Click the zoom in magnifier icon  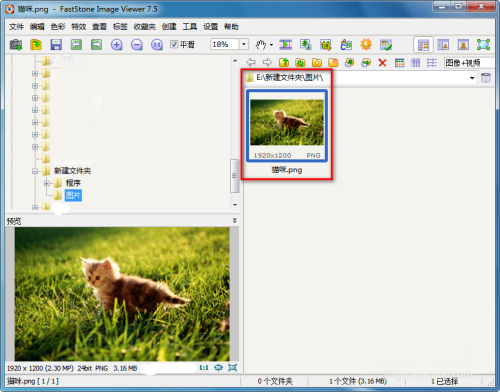116,44
